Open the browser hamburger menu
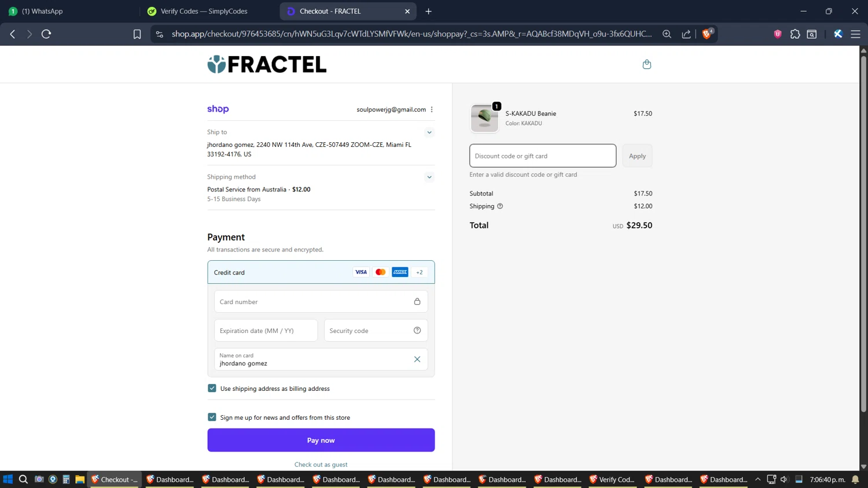Screen dimensions: 868x488 click(x=855, y=34)
